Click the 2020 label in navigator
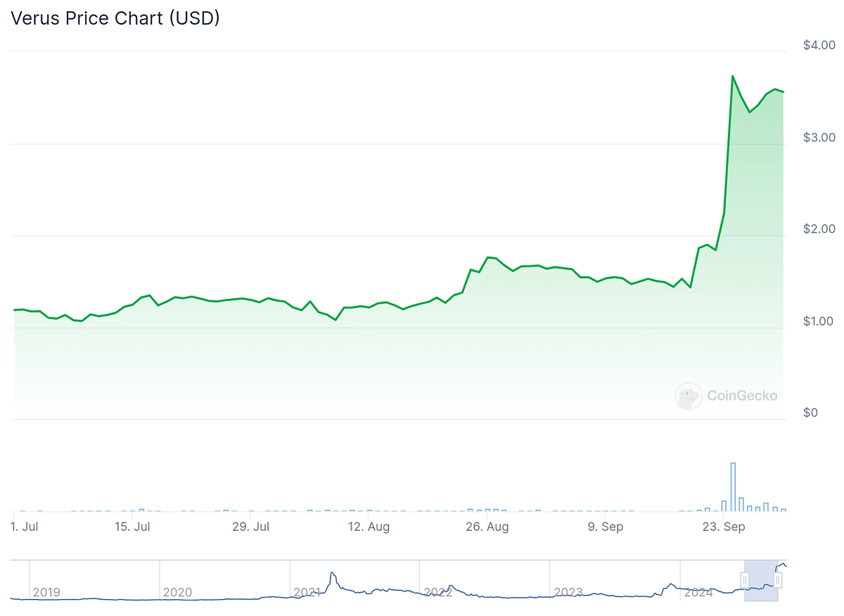Viewport: 844px width, 616px height. 177,593
